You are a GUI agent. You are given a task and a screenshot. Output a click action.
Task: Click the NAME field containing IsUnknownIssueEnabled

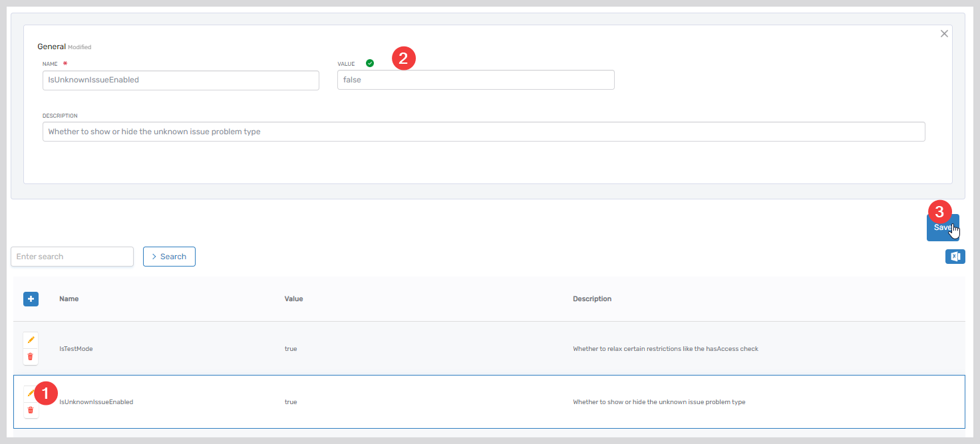180,80
